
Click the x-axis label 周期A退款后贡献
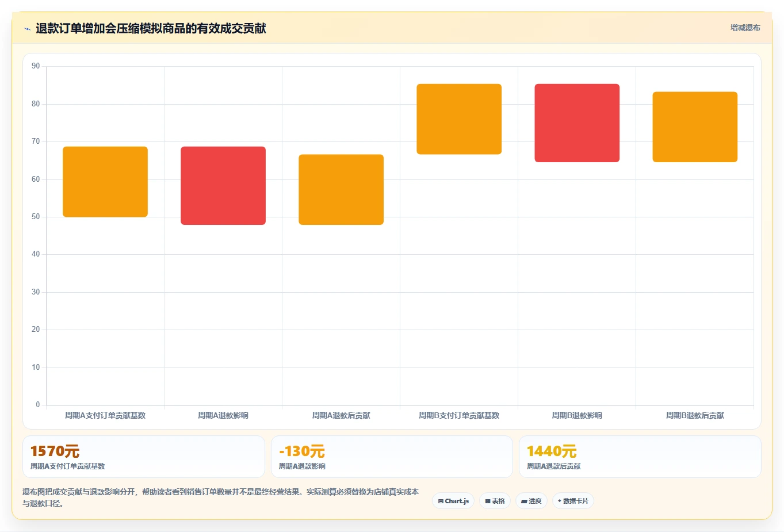341,415
